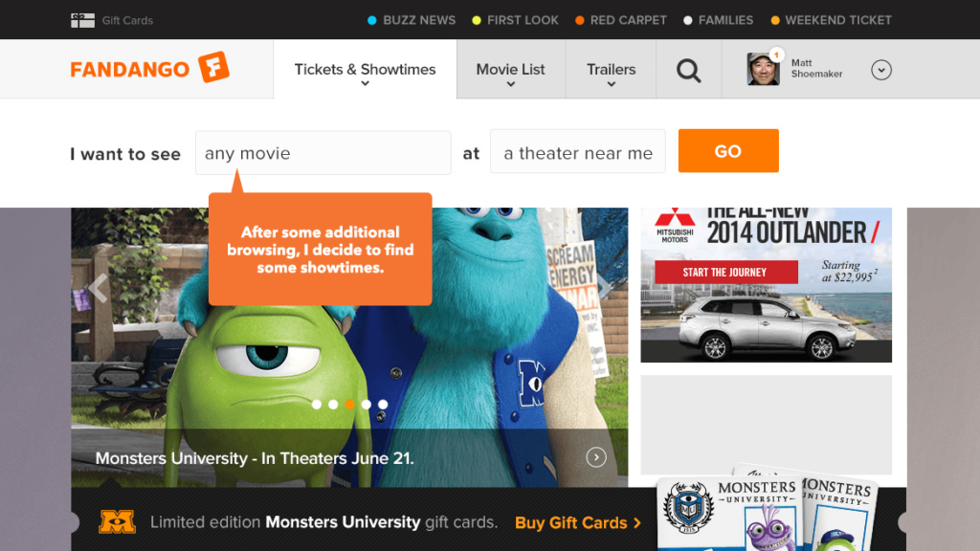Click the circled arrow beside Monsters University caption
980x551 pixels.
coord(596,457)
